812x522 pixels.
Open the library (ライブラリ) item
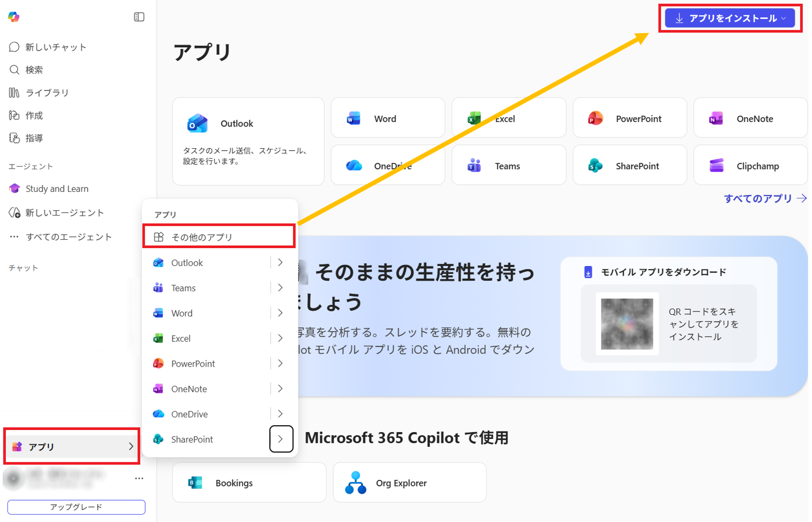(39, 92)
